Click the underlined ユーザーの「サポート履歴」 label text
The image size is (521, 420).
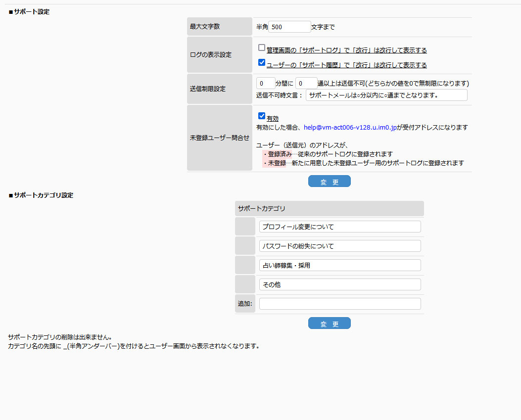coord(346,65)
